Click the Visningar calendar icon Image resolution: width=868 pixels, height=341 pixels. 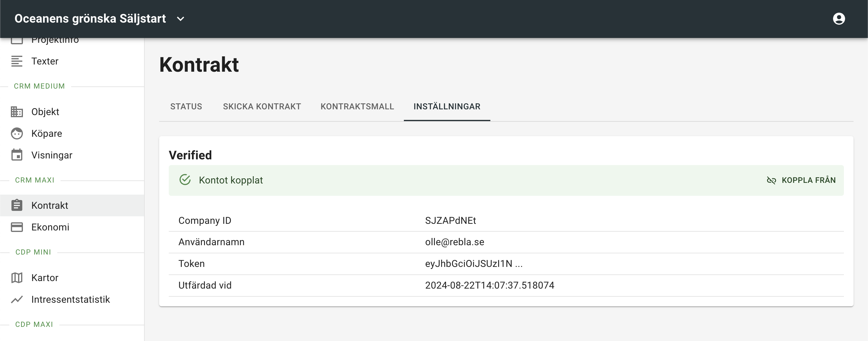(x=17, y=155)
